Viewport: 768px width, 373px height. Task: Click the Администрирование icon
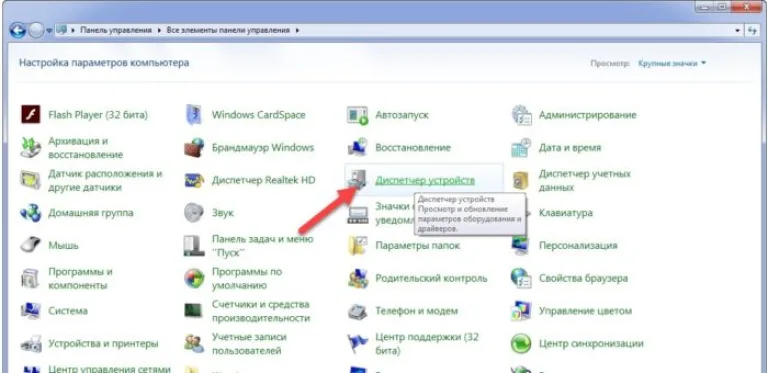click(521, 115)
